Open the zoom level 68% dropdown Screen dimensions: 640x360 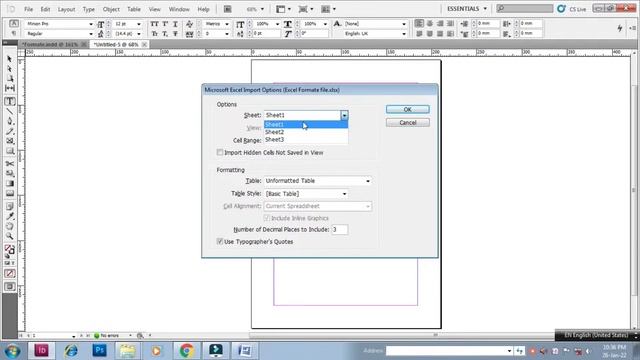click(262, 9)
